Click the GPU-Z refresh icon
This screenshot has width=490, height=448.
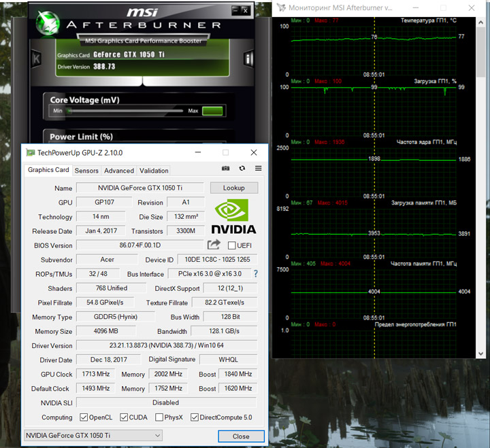click(242, 169)
